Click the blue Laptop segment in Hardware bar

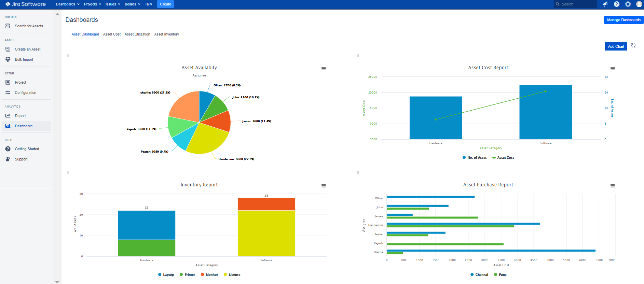click(147, 225)
